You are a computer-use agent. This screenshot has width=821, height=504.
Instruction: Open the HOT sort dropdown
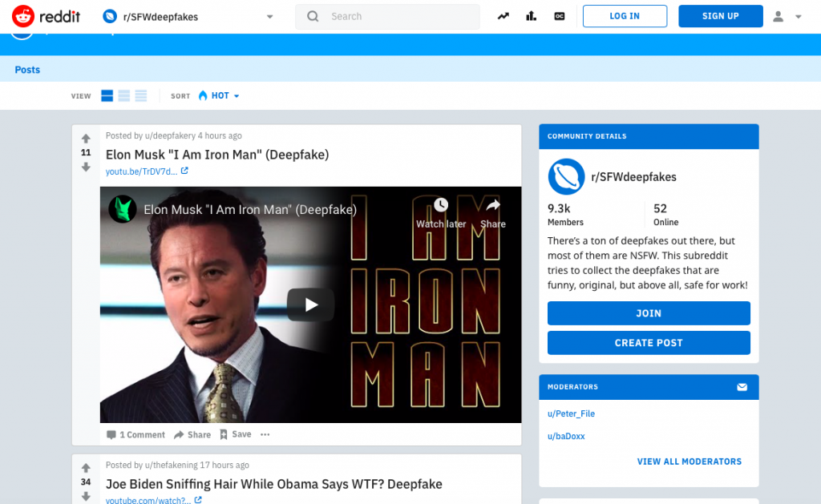point(219,96)
